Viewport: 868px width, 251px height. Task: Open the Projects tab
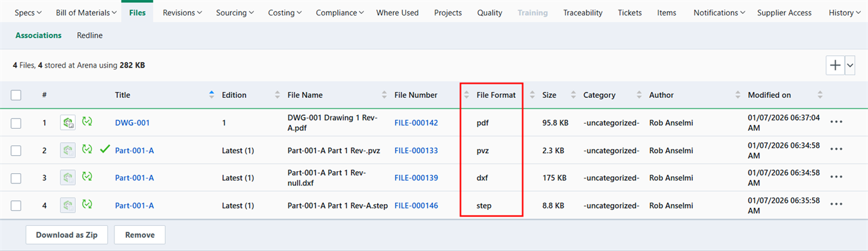pyautogui.click(x=448, y=12)
